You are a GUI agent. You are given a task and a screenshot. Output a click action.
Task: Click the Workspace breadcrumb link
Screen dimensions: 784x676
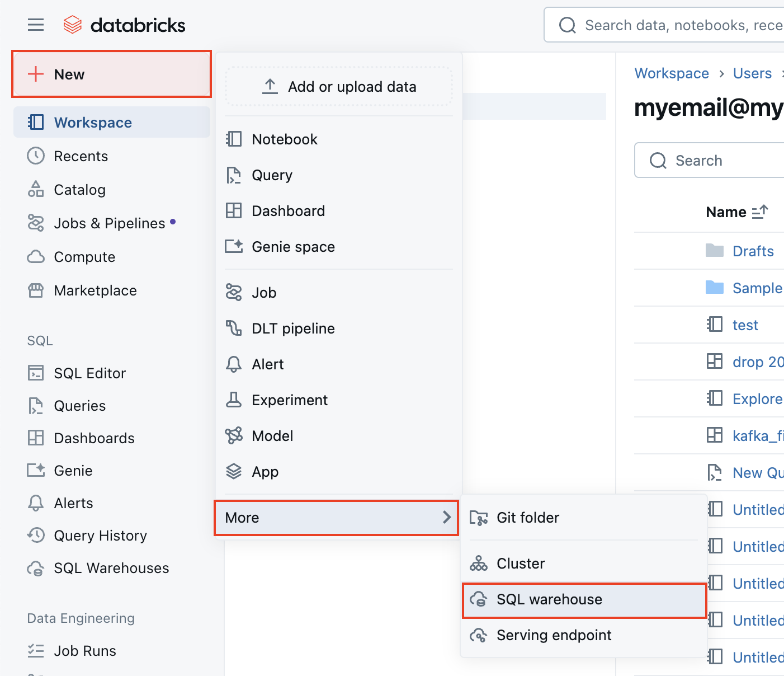pos(672,73)
